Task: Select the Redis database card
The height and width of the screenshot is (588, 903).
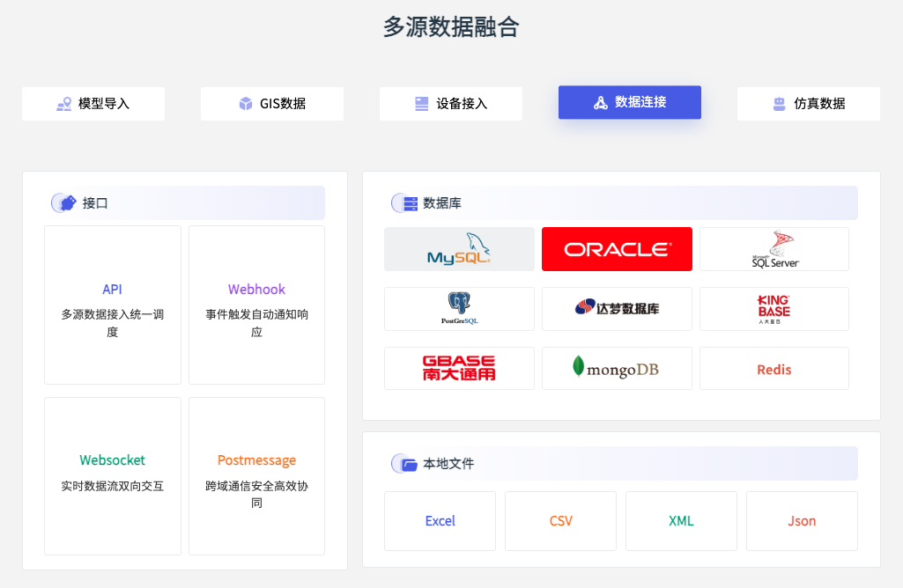Action: pos(774,368)
